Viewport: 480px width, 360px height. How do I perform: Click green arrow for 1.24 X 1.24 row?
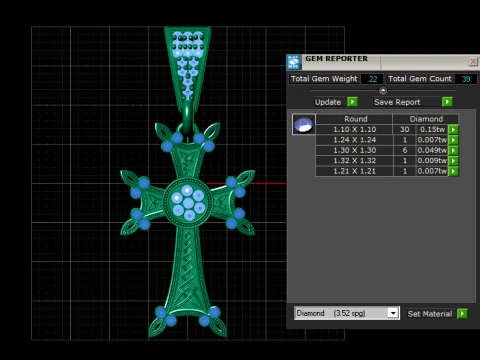[453, 140]
